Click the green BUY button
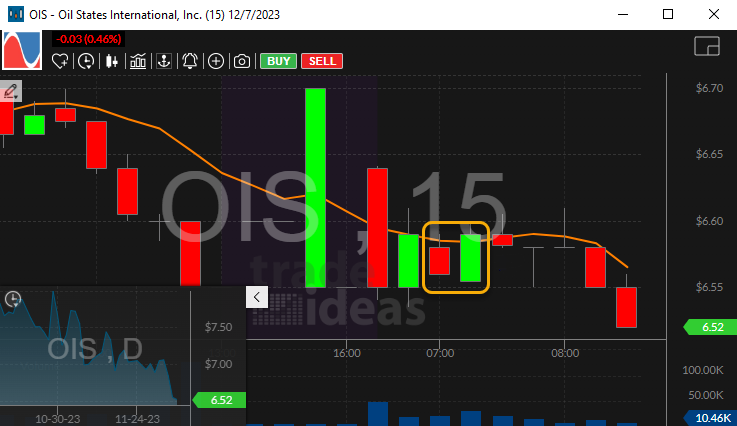This screenshot has height=426, width=737. point(278,61)
